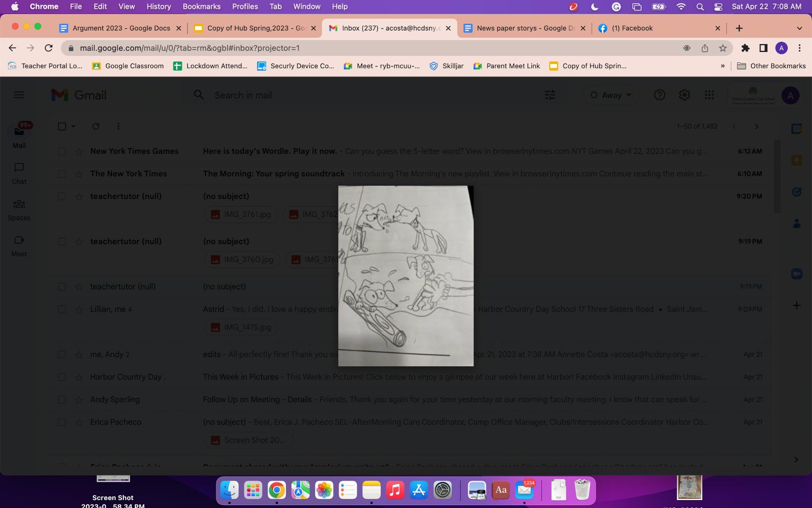Open Chat in Gmail sidebar
The height and width of the screenshot is (508, 812).
(19, 173)
